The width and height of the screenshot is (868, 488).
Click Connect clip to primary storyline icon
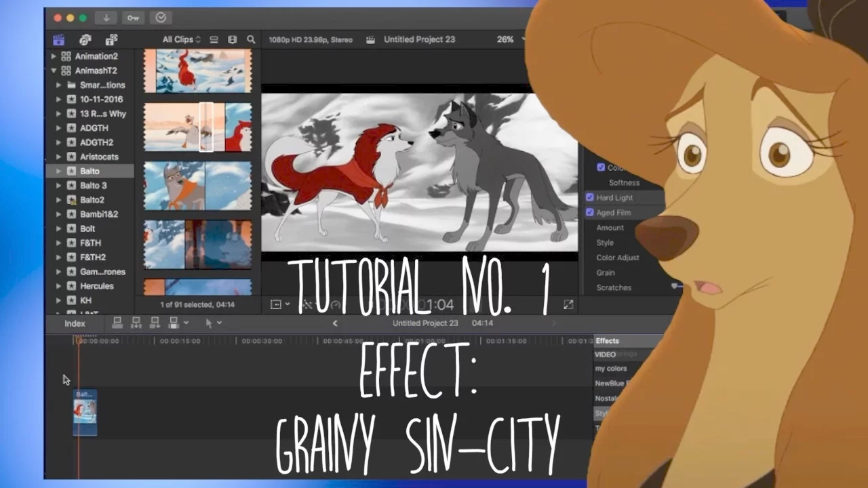pyautogui.click(x=117, y=323)
